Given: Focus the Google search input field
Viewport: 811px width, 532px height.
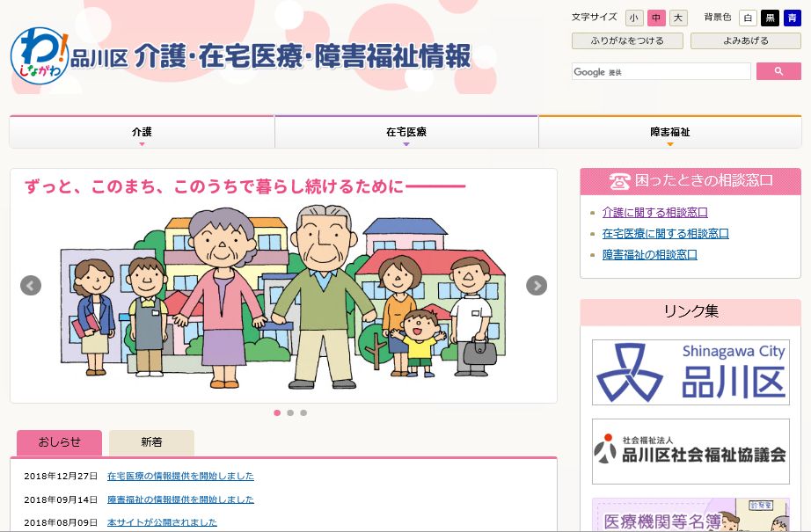Looking at the screenshot, I should coord(661,71).
